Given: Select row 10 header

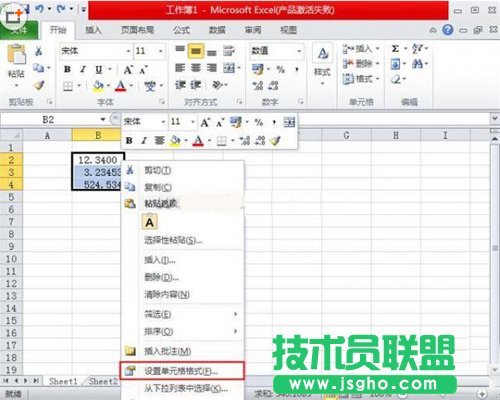Looking at the screenshot, I should click(x=11, y=259).
